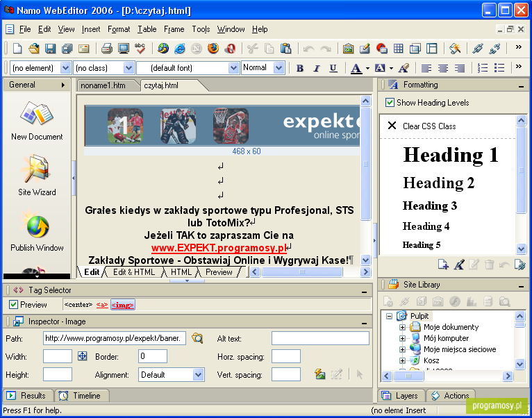Open the Normal font size dropdown
The image size is (532, 418).
pyautogui.click(x=279, y=68)
